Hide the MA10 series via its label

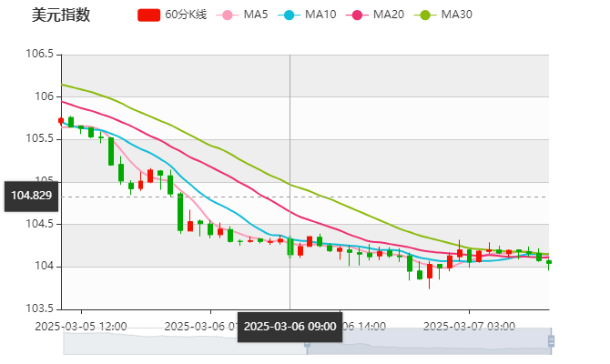coord(320,15)
